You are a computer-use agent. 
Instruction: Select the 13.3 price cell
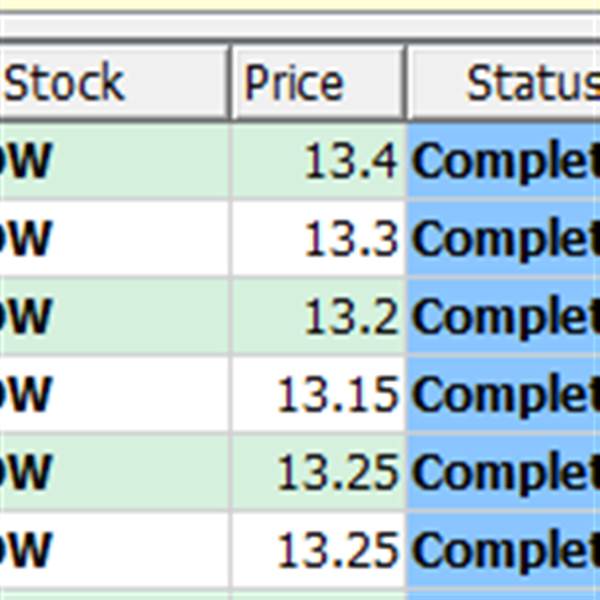(x=320, y=239)
